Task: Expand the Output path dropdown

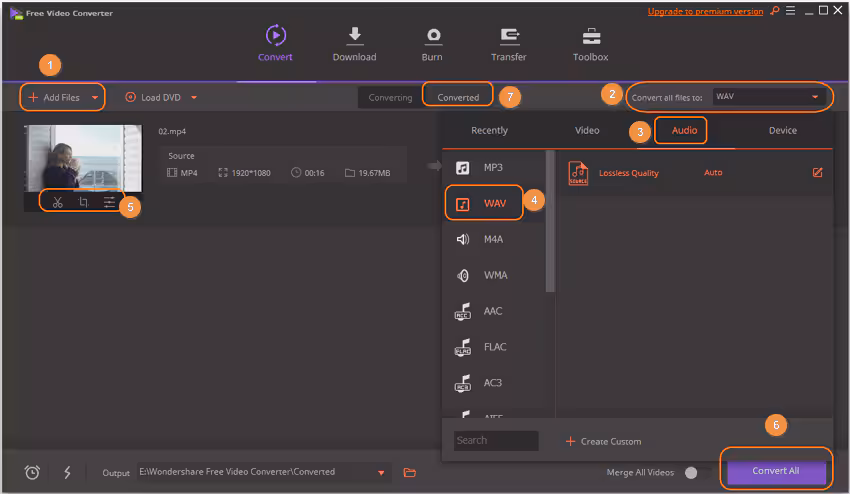Action: click(x=381, y=473)
